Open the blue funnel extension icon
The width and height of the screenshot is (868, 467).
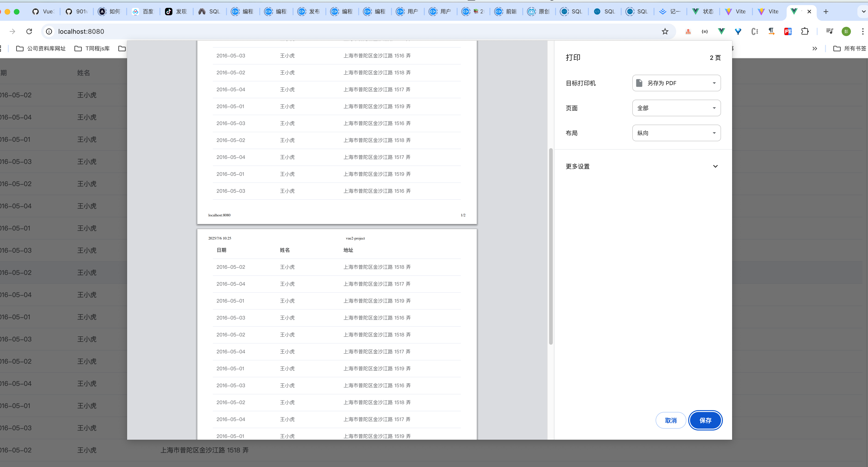pyautogui.click(x=738, y=31)
